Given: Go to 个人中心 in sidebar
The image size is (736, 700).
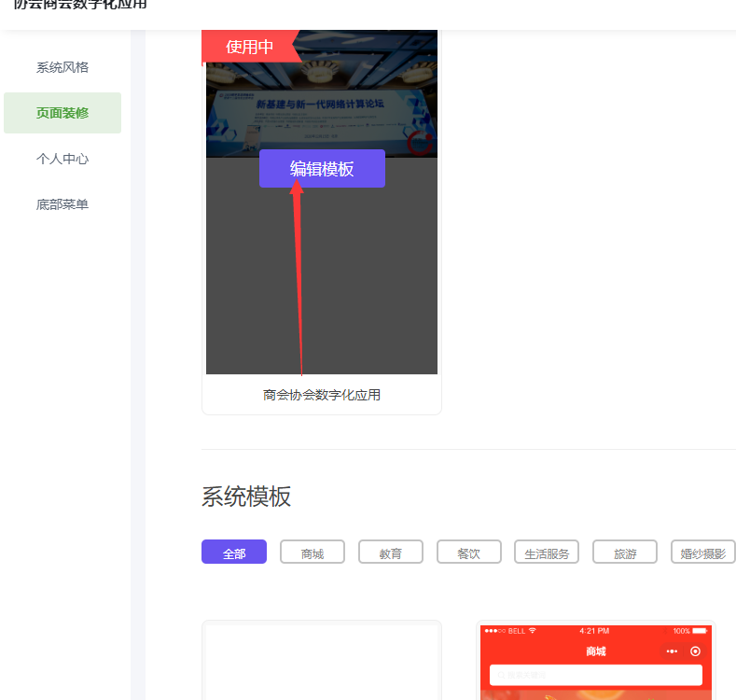Looking at the screenshot, I should (x=62, y=159).
